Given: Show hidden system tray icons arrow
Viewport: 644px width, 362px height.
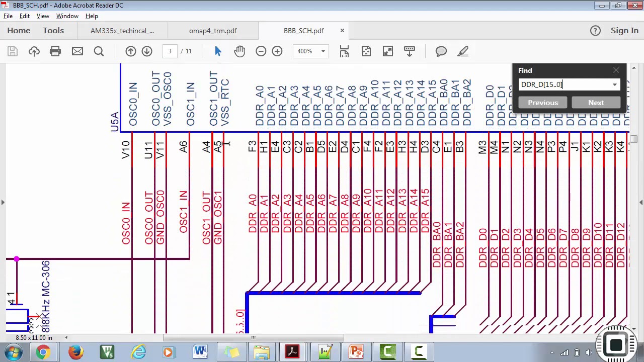Looking at the screenshot, I should [552, 352].
